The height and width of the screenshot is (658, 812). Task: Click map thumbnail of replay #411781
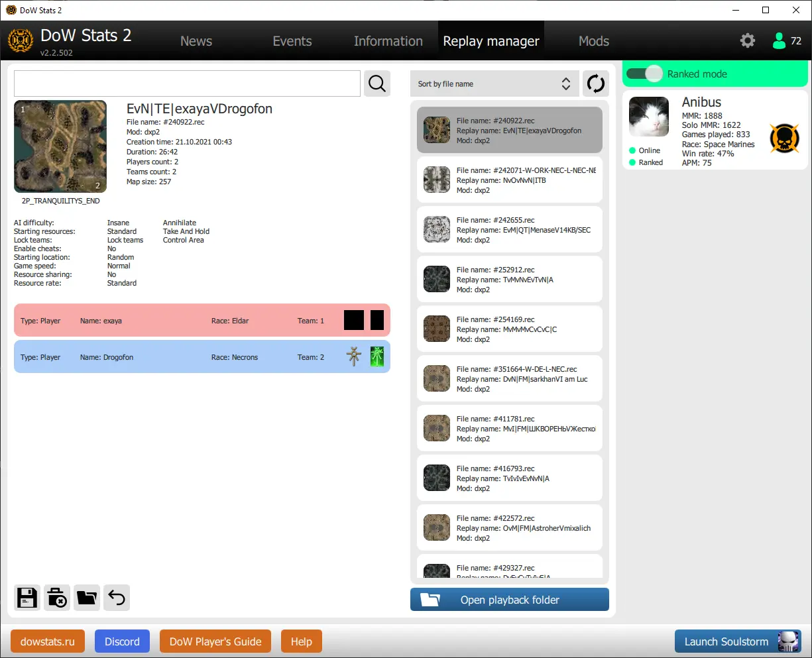pos(437,428)
